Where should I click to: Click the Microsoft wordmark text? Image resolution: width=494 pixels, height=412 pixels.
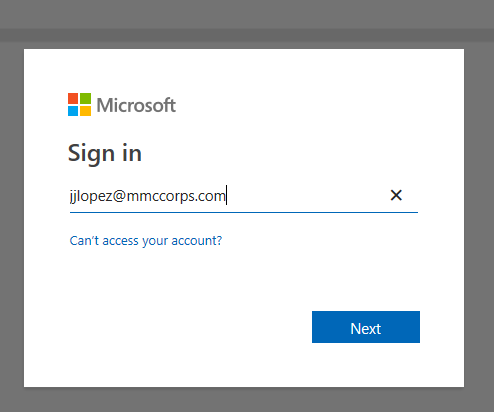click(136, 105)
